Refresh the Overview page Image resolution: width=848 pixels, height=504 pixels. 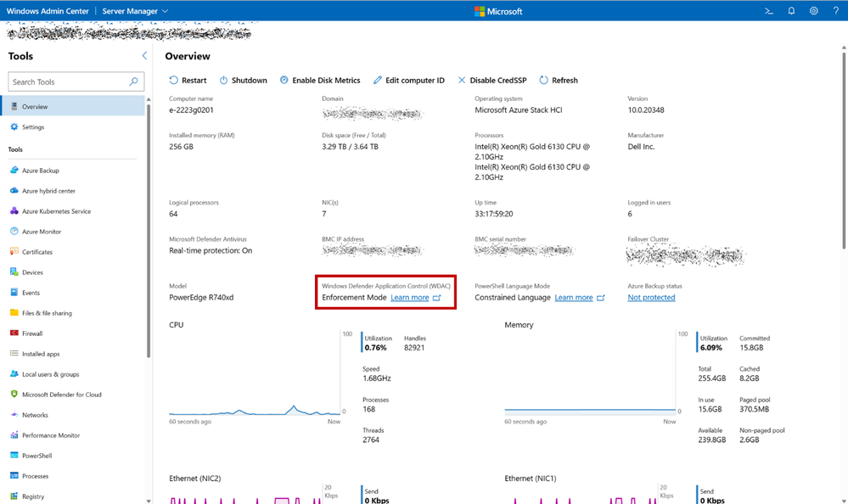559,80
